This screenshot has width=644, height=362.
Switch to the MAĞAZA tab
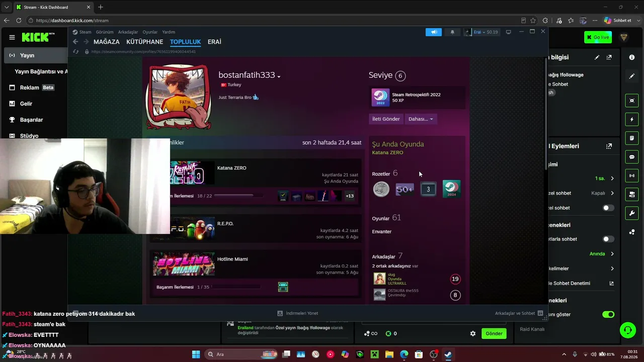click(107, 42)
